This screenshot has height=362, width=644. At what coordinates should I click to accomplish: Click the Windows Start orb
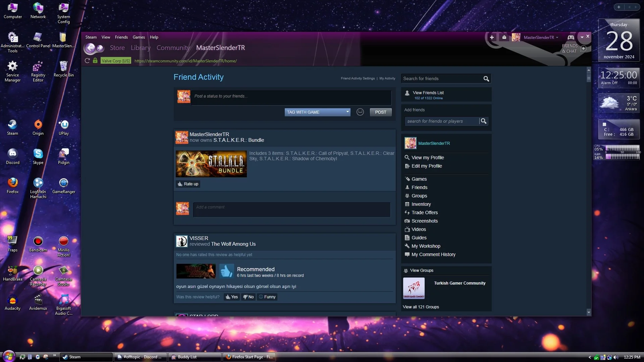[9, 356]
